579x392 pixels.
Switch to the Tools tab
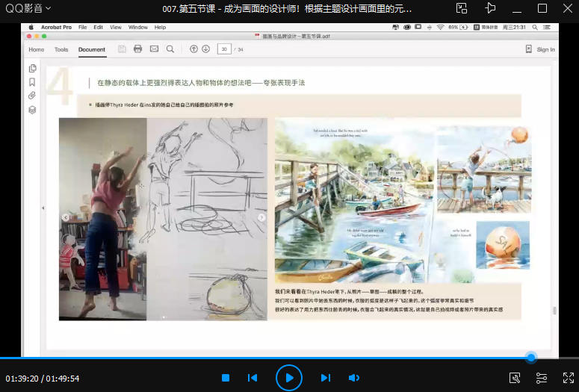[61, 50]
